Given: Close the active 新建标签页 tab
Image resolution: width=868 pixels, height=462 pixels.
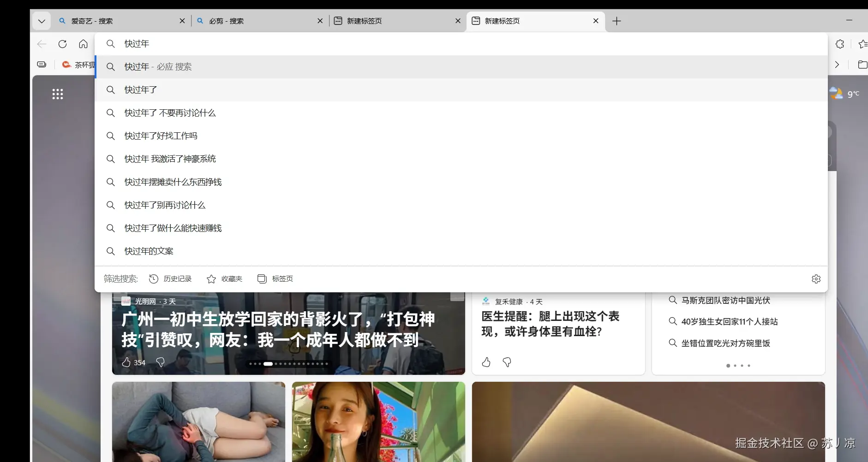Looking at the screenshot, I should 596,21.
